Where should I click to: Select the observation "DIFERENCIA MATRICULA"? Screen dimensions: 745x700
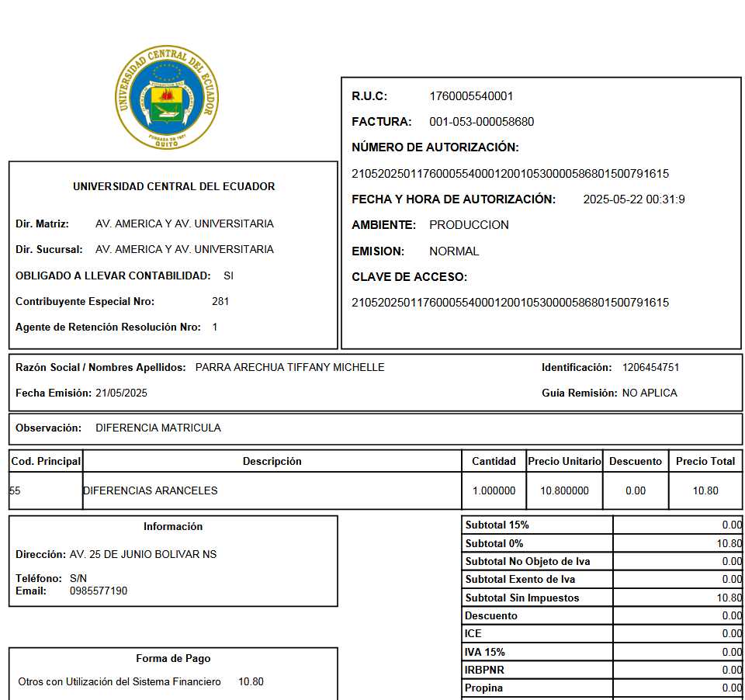[158, 428]
